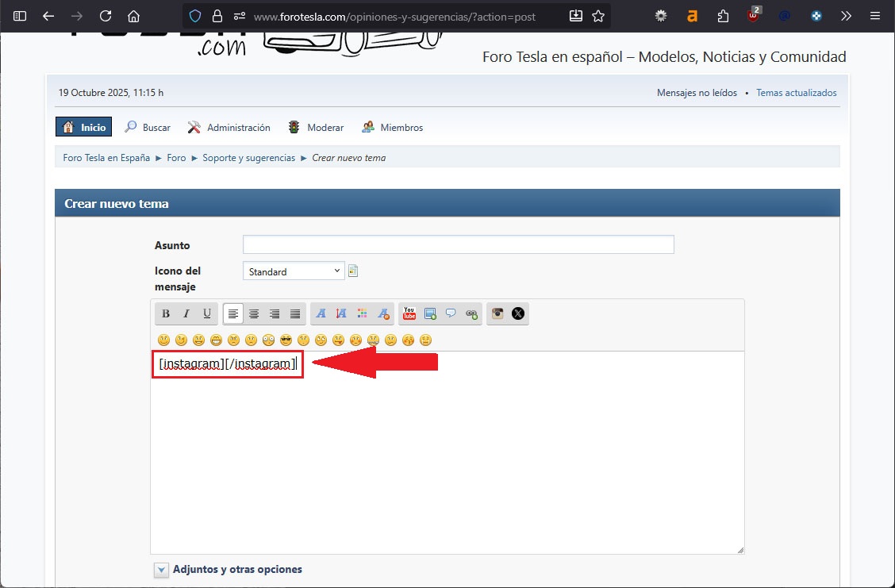Click the Asunto text field
Image resolution: width=895 pixels, height=588 pixels.
458,244
